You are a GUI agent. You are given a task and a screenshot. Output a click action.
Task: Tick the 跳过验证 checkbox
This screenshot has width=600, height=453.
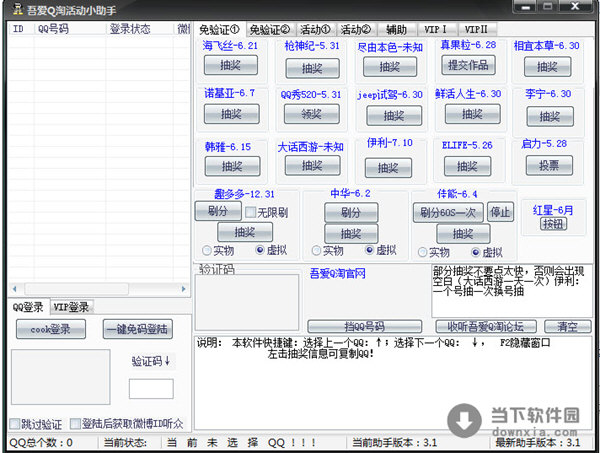pyautogui.click(x=14, y=423)
